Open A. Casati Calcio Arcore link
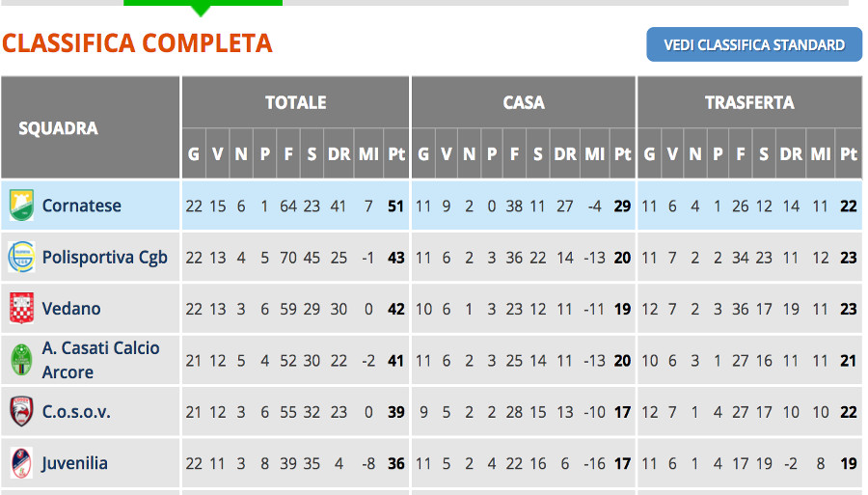Screen dimensions: 868x495 (100, 360)
